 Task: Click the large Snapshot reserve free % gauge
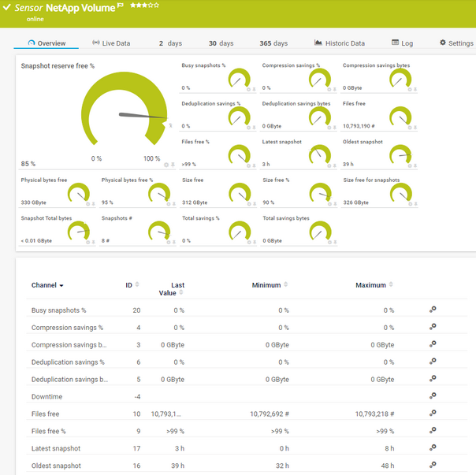pos(125,109)
